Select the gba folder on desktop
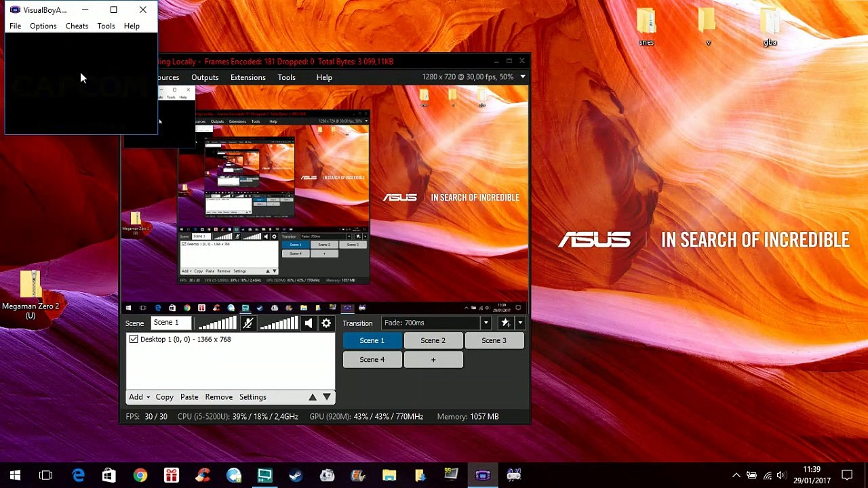 pos(770,27)
